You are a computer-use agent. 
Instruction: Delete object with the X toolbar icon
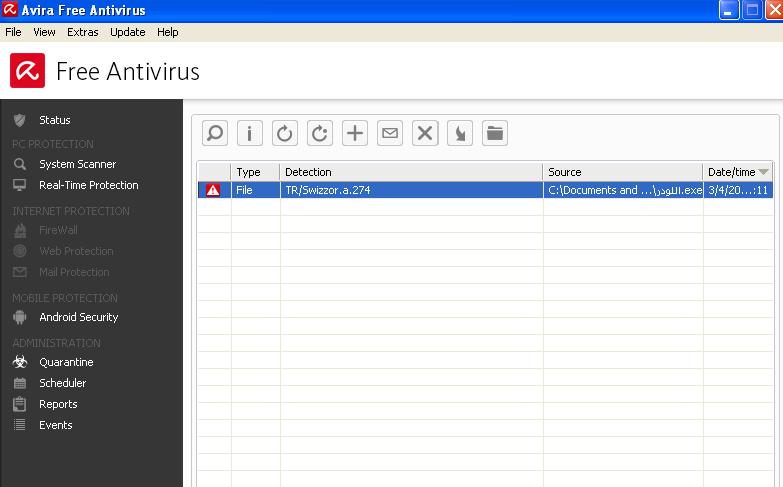point(425,133)
